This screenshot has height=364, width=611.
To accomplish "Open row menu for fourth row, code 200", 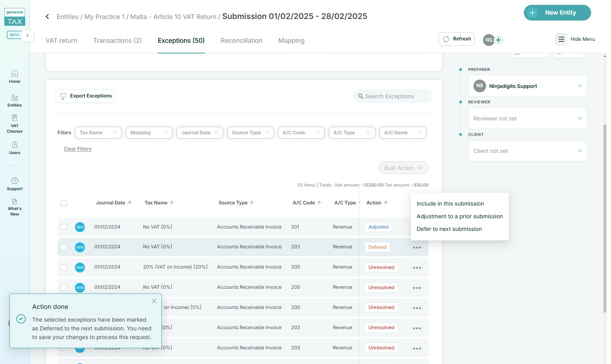I will pos(417,288).
